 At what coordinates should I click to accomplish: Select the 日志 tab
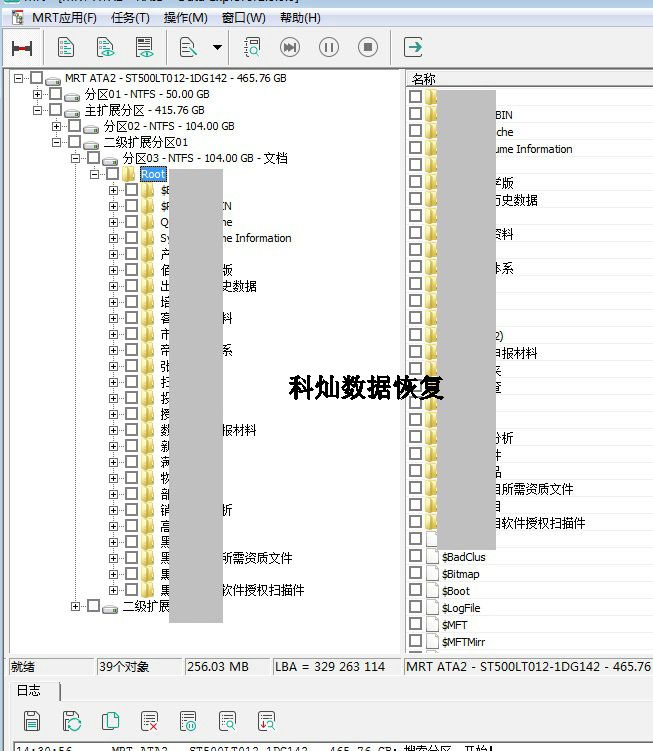[29, 690]
